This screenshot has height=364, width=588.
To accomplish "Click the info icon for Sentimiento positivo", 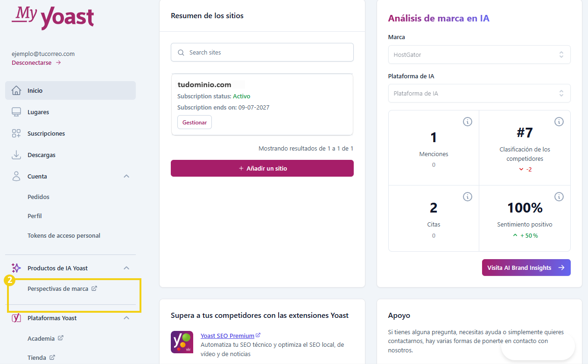I will 559,197.
